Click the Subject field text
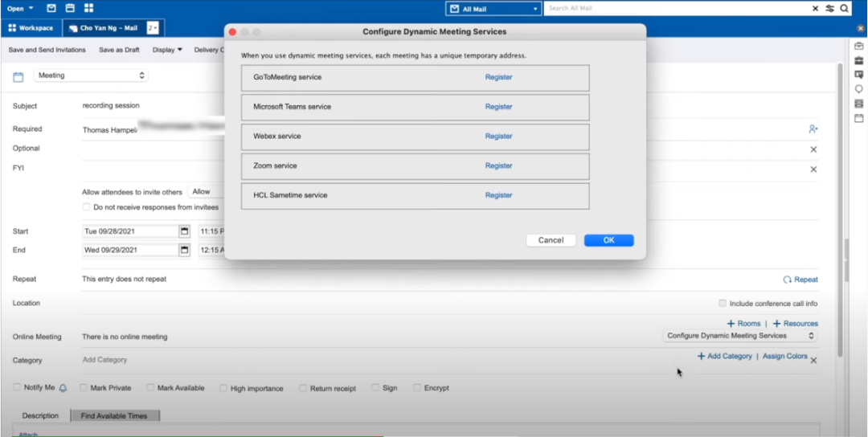Screen dimensions: 868x437 111,105
